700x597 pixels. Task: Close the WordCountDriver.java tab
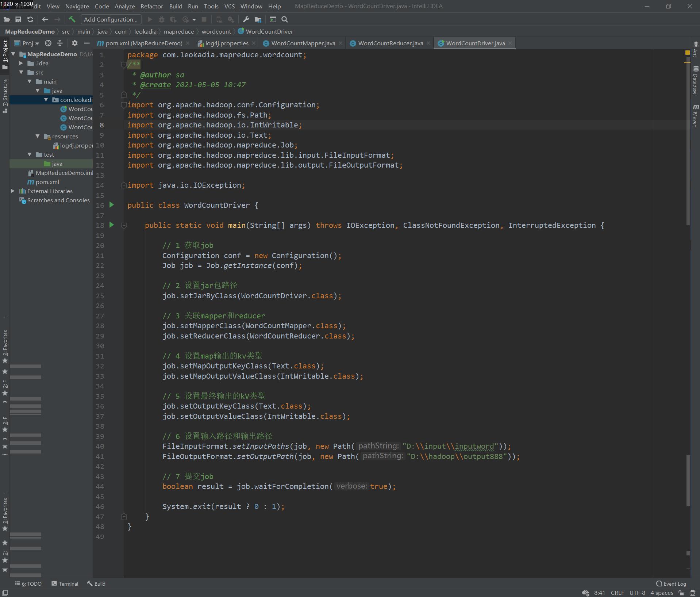510,43
